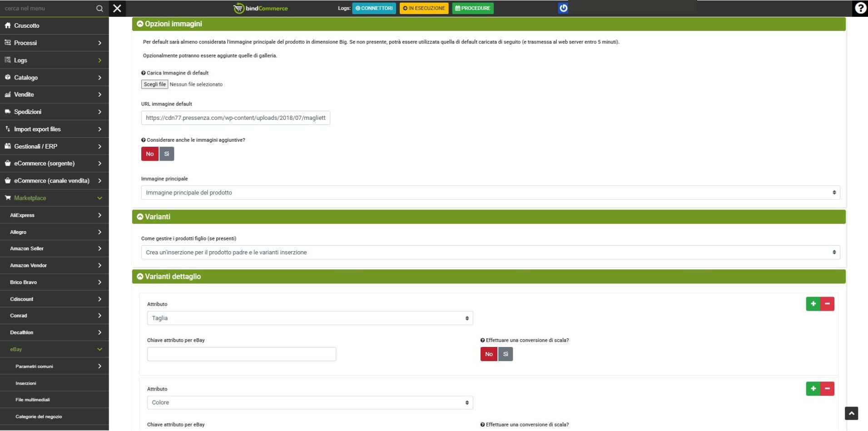Click the bindCommerce logo
Image resolution: width=868 pixels, height=431 pixels.
[x=261, y=8]
